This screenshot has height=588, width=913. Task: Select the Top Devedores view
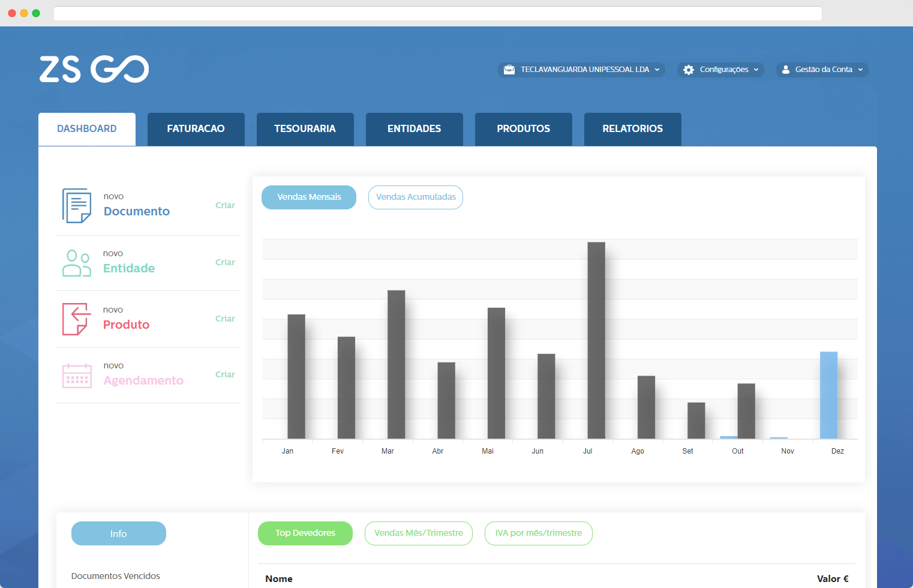(305, 533)
